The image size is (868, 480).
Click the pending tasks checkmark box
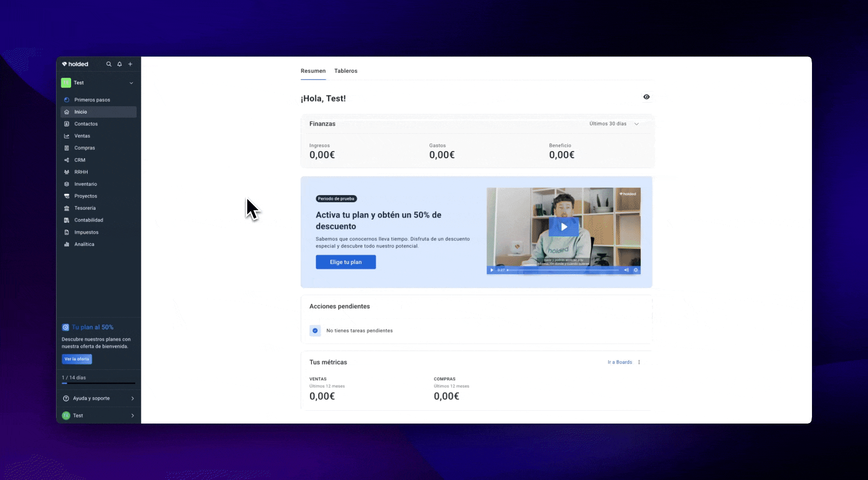click(315, 331)
